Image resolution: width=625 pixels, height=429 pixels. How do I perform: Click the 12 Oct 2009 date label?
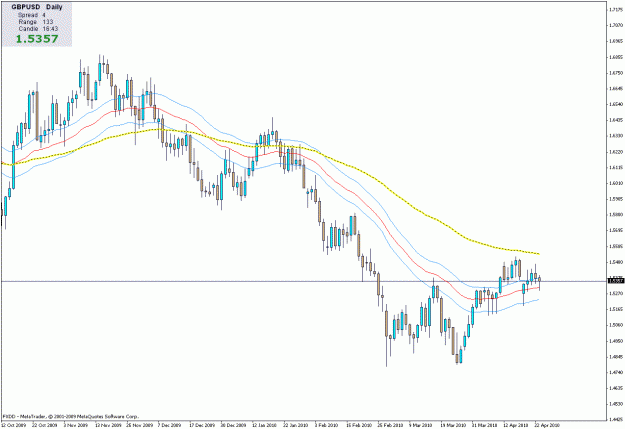click(x=14, y=425)
